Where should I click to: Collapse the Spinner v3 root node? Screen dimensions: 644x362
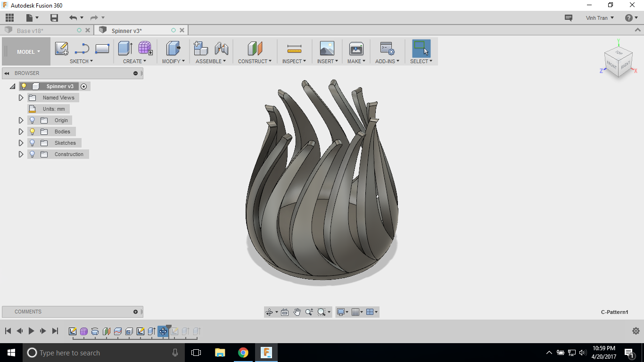click(12, 86)
